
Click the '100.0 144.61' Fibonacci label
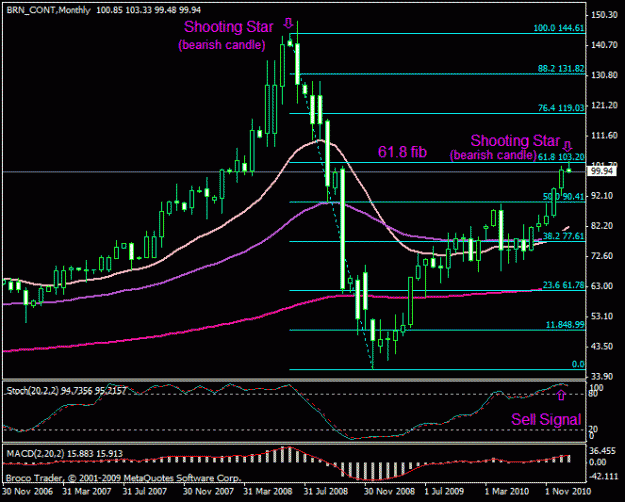(x=559, y=28)
